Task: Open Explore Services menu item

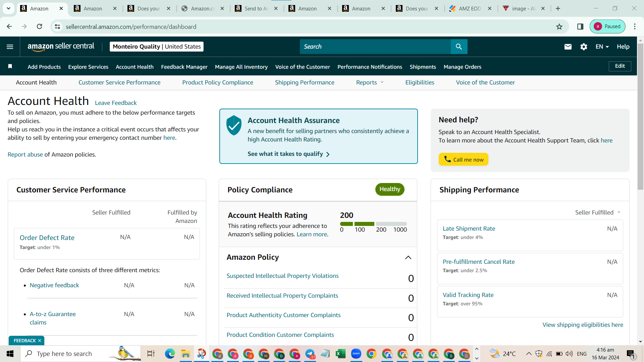Action: click(x=88, y=67)
